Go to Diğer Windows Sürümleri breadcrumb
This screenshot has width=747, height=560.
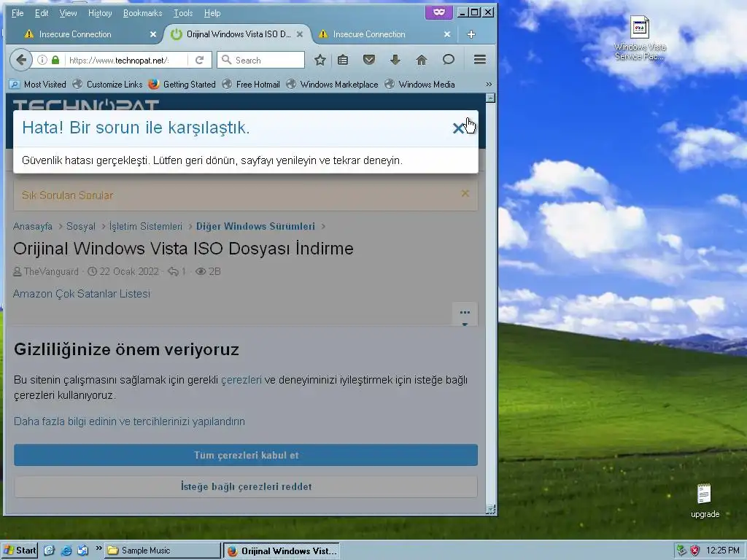click(255, 226)
